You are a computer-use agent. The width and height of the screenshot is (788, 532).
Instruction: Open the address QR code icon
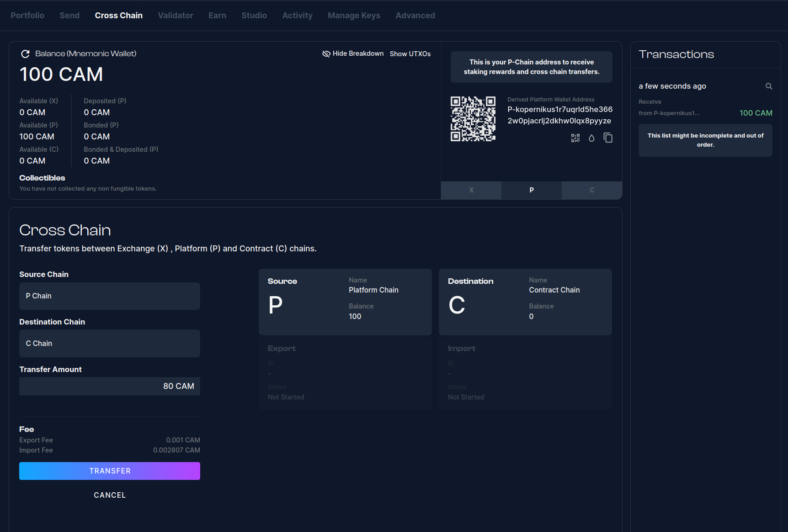[575, 138]
